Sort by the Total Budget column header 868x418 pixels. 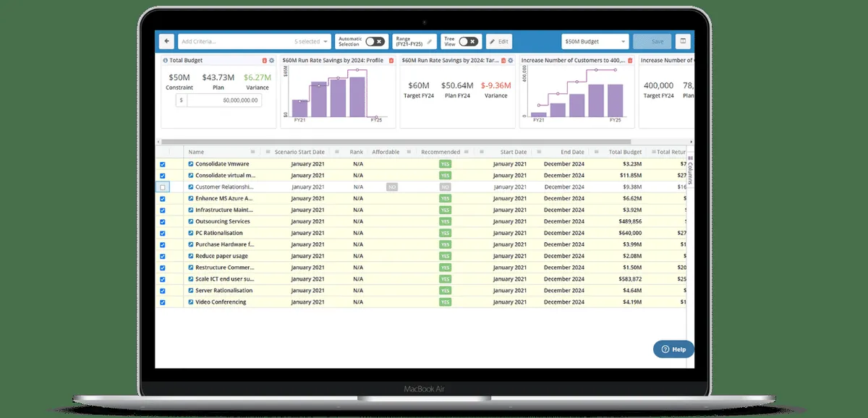coord(625,152)
